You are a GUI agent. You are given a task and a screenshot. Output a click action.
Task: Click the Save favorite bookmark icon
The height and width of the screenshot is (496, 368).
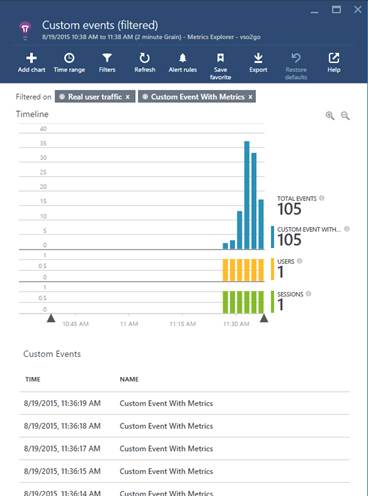(x=220, y=58)
